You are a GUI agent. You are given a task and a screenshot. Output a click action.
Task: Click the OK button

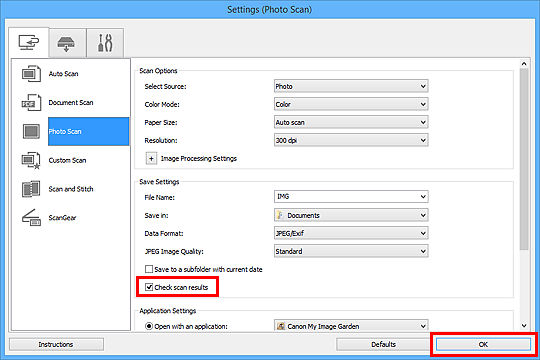click(x=483, y=344)
